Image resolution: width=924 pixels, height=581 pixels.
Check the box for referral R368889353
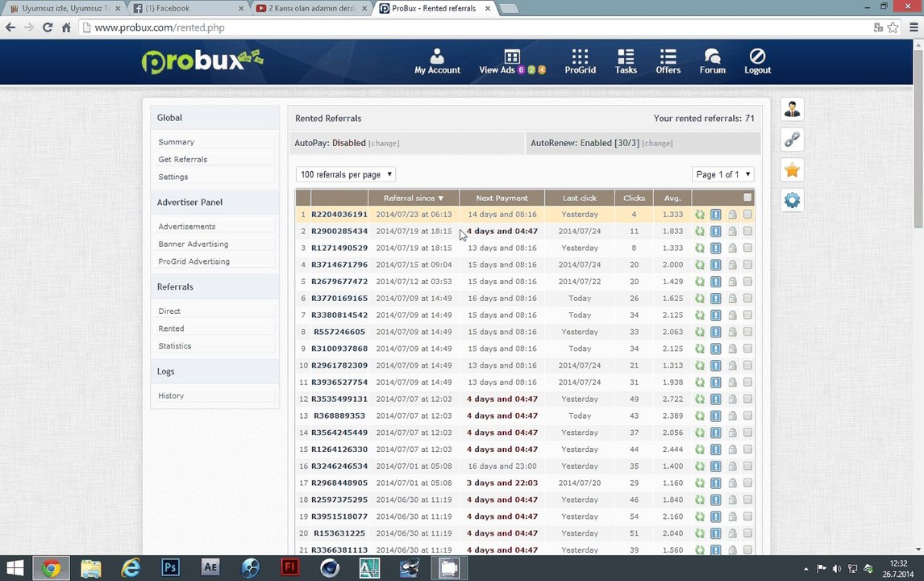(747, 416)
